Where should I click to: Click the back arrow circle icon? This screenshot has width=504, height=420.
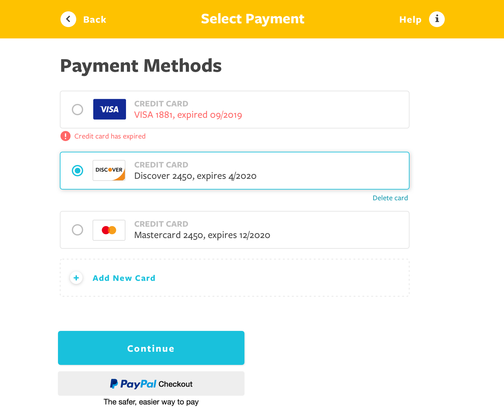point(68,19)
